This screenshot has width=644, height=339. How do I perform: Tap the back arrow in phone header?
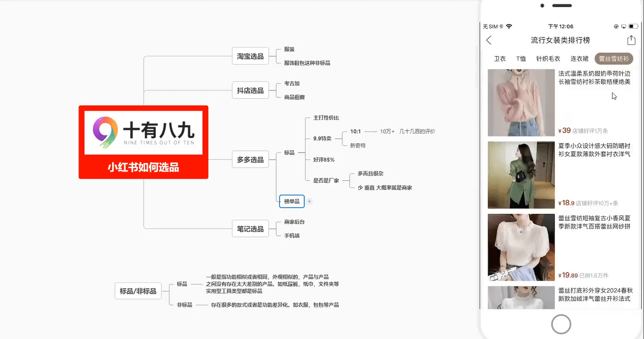click(489, 40)
